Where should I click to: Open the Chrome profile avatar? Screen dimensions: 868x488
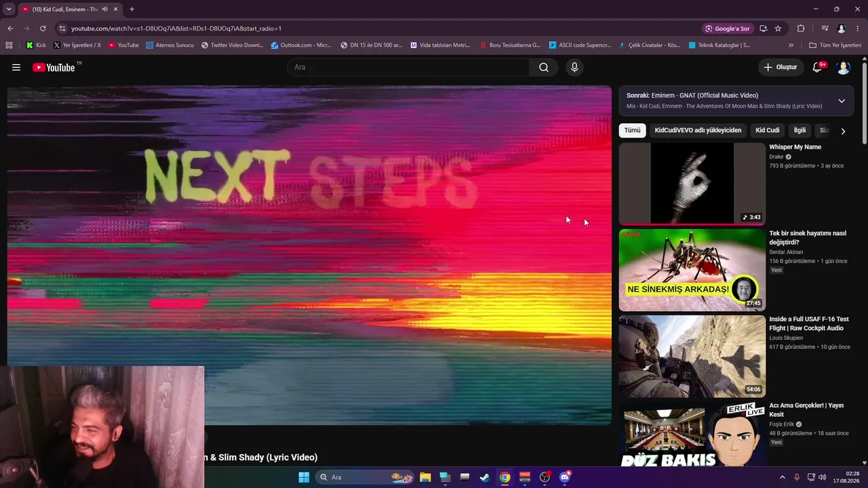[842, 28]
